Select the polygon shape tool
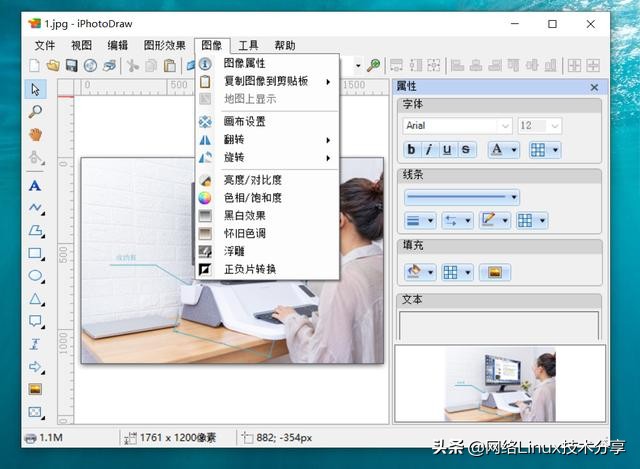This screenshot has width=640, height=469. pos(36,231)
